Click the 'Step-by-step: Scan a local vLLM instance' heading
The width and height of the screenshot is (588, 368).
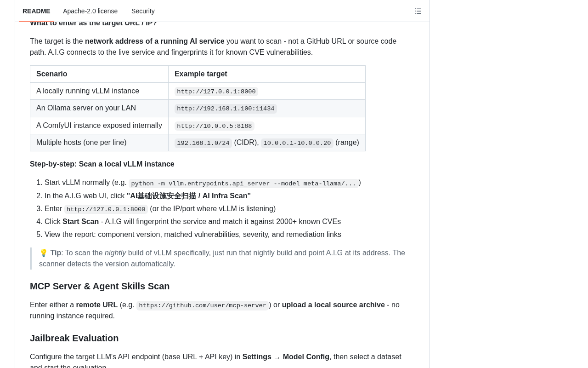coord(102,164)
